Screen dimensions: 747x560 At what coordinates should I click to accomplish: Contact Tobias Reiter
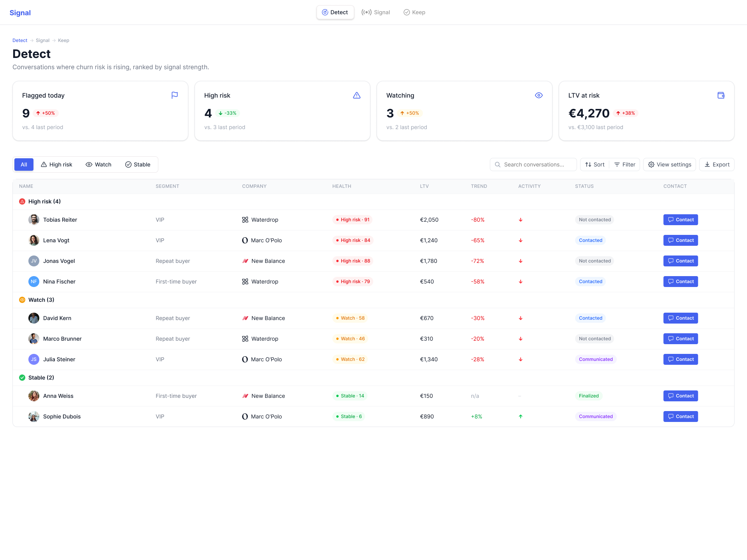tap(680, 220)
